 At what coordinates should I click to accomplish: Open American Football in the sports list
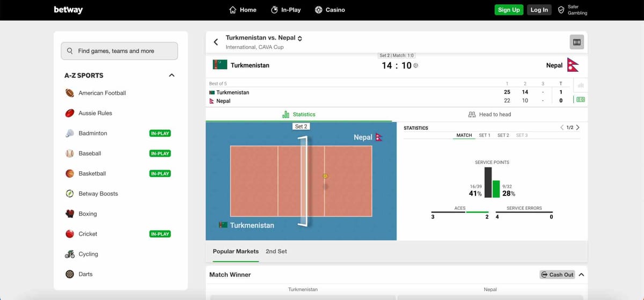[x=102, y=93]
